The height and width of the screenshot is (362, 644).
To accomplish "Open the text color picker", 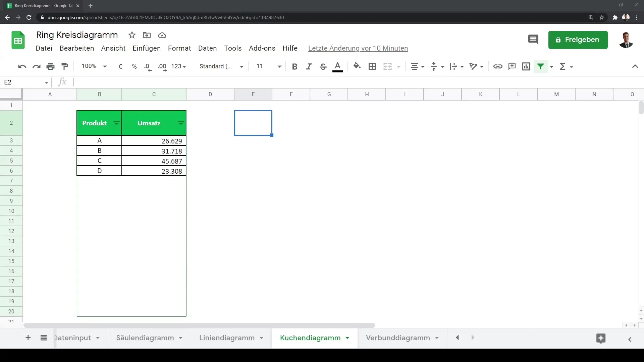I will pyautogui.click(x=338, y=66).
